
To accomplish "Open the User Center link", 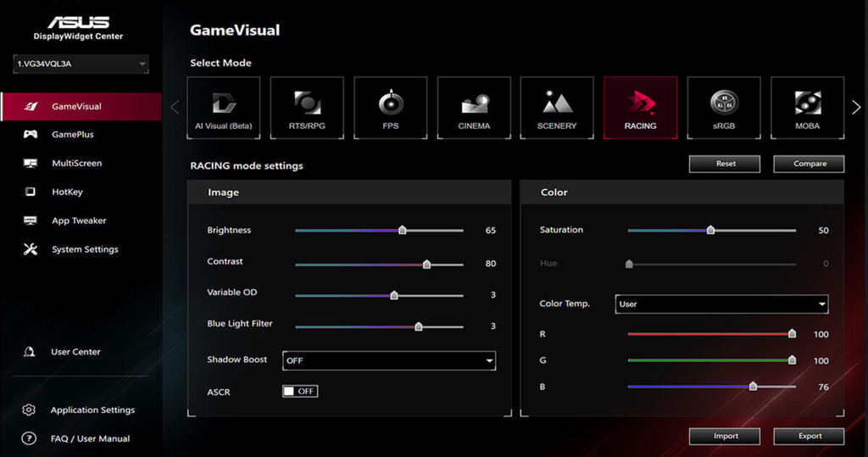I will coord(75,352).
